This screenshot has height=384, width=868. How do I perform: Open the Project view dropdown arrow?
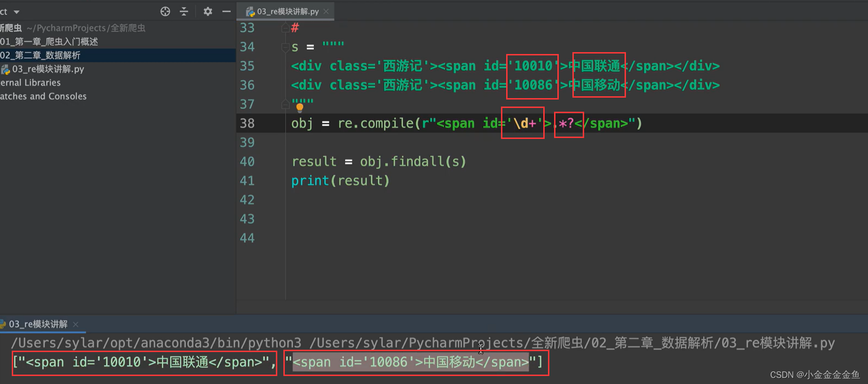(16, 12)
